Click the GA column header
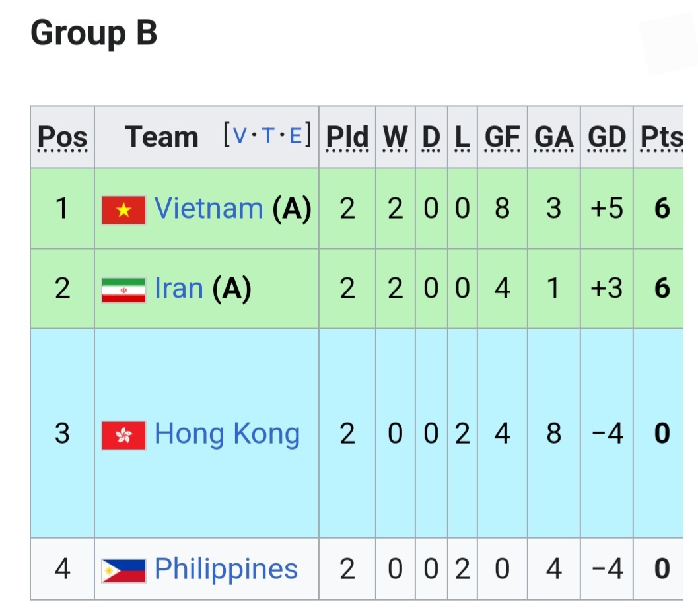Viewport: 698px width, 616px height. point(553,137)
